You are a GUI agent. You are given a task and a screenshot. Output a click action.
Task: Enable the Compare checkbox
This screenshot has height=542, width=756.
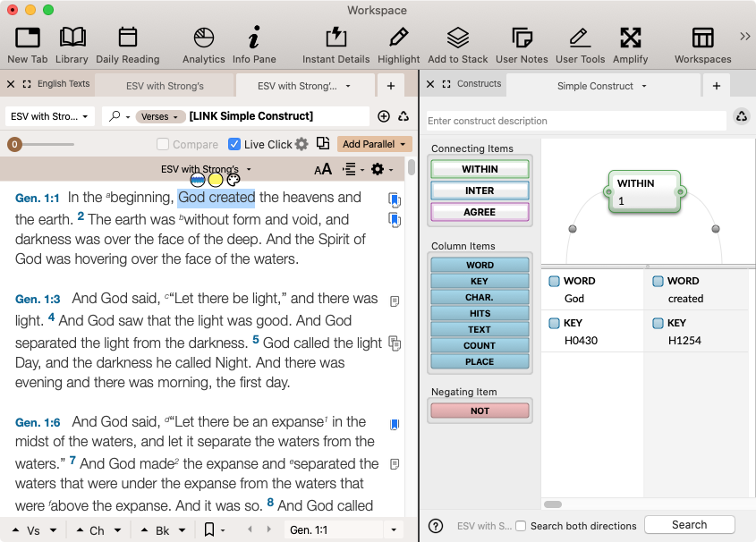pyautogui.click(x=163, y=144)
